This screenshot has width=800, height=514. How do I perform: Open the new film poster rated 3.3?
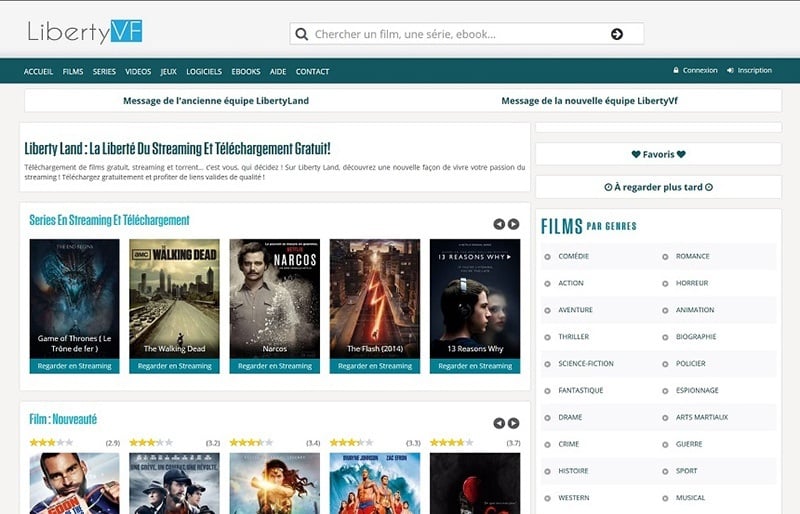point(375,483)
